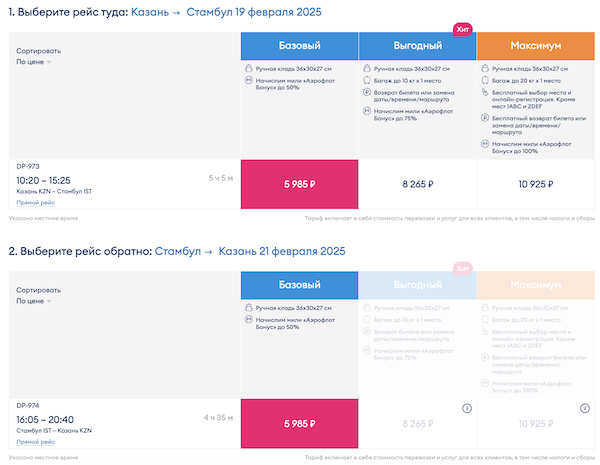Click the info icon on return 8 265 ₽ fare
The width and height of the screenshot is (600, 465).
pyautogui.click(x=466, y=408)
